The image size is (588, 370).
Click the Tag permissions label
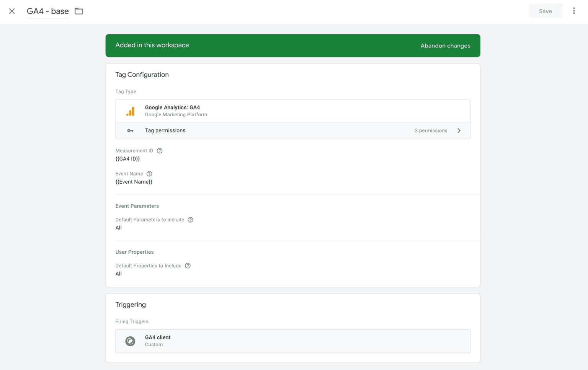tap(165, 130)
